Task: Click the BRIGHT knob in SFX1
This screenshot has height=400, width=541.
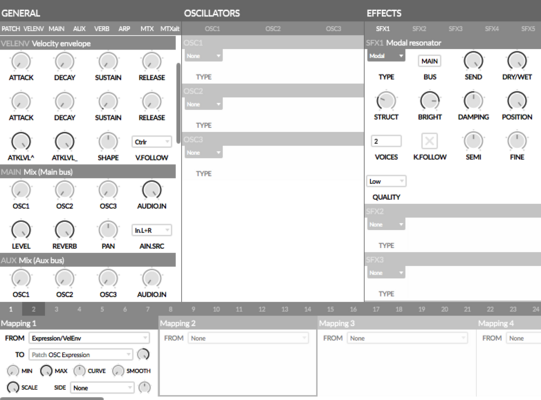Action: coord(430,101)
